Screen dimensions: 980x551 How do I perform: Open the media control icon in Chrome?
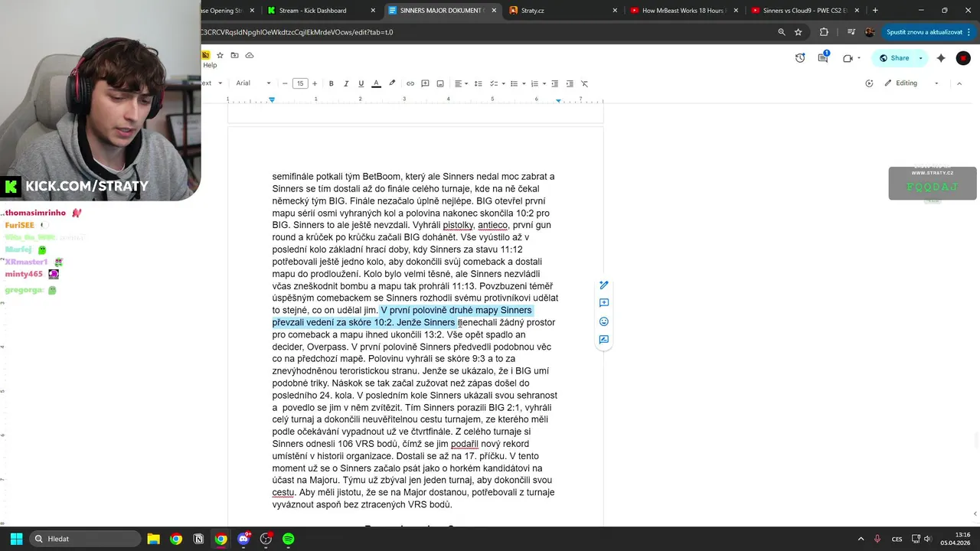tap(851, 32)
